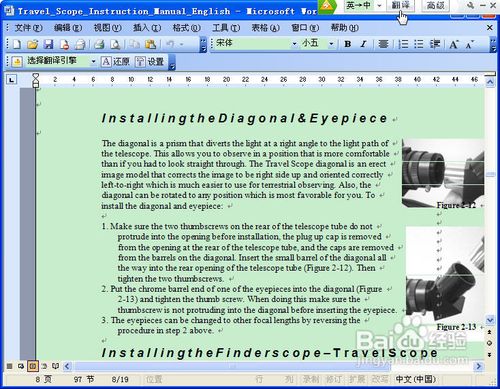Open Print Preview with the magnifier page icon
The image size is (500, 389).
coord(115,44)
